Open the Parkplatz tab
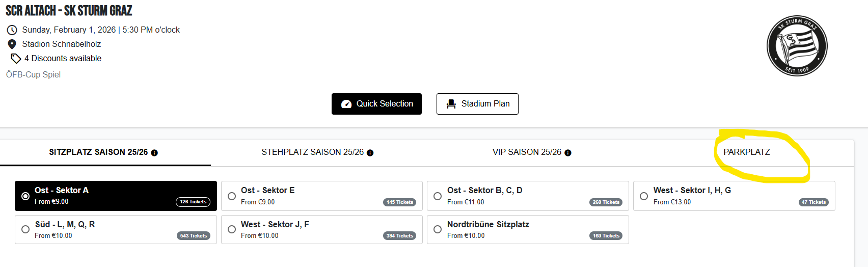 point(747,152)
